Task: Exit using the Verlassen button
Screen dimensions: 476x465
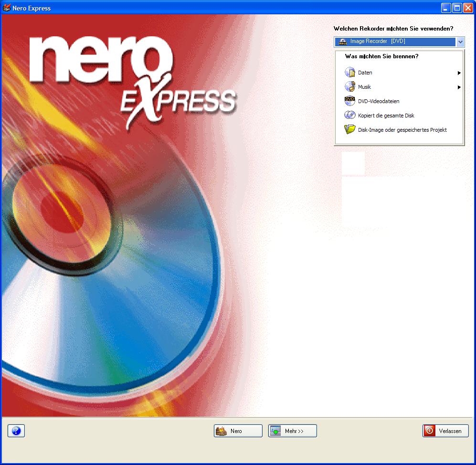Action: point(445,431)
